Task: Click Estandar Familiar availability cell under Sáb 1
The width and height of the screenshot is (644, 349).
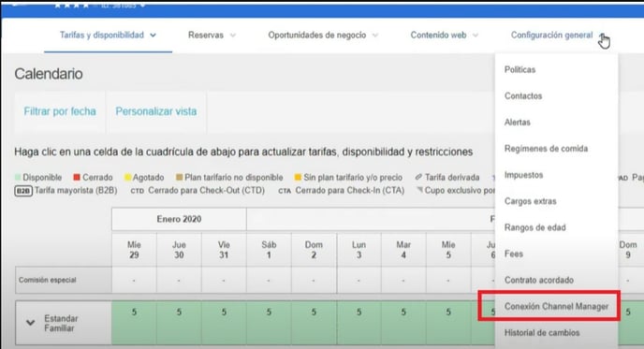Action: 269,323
